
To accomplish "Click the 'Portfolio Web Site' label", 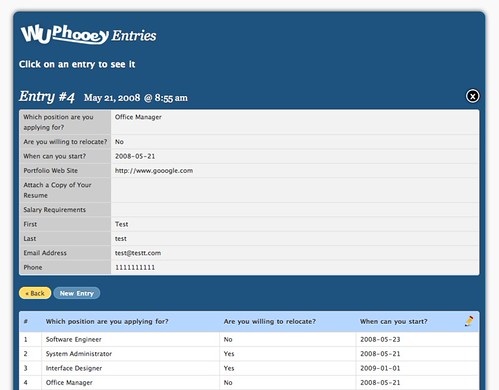I will click(x=50, y=171).
